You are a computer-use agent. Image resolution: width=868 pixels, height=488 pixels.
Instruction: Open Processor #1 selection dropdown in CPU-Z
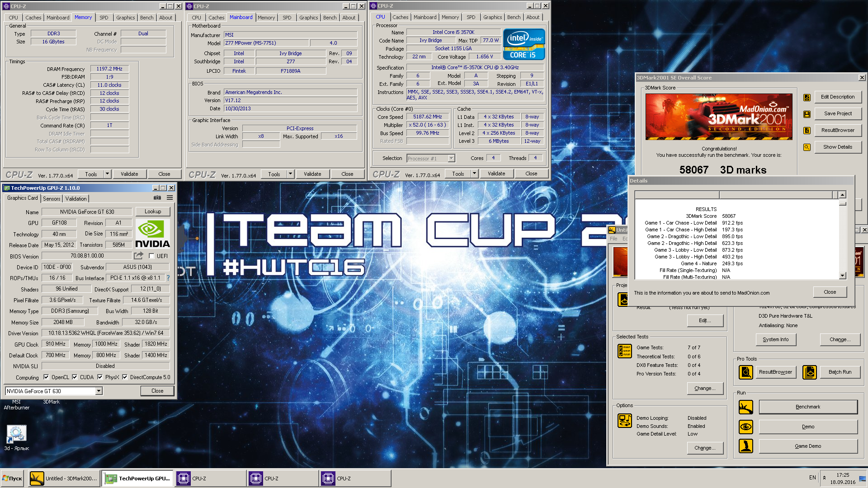click(451, 159)
